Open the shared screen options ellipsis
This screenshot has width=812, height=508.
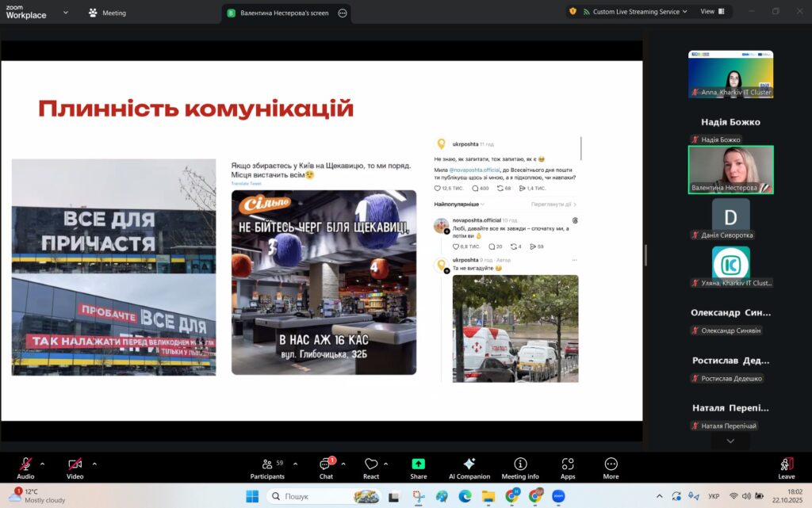click(342, 13)
